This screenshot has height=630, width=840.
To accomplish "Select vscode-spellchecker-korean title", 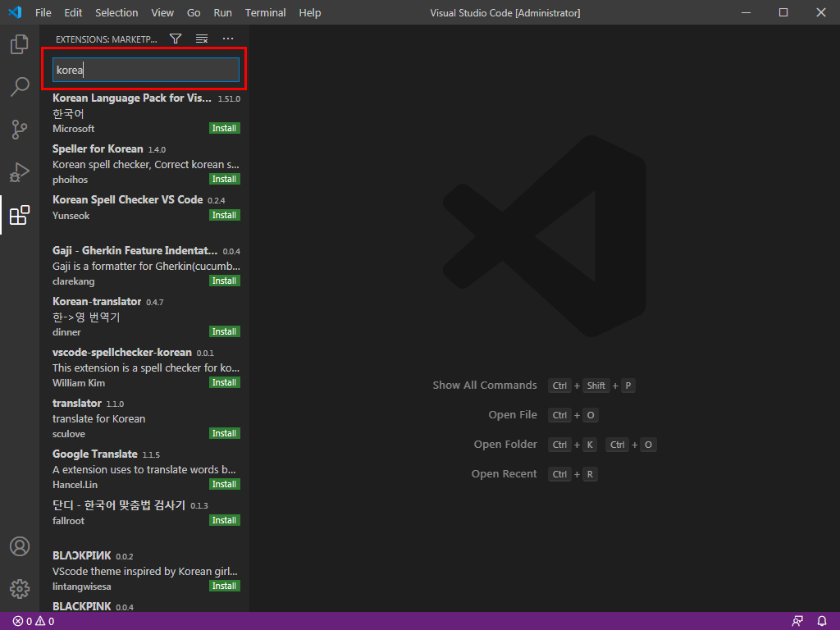I will point(122,353).
